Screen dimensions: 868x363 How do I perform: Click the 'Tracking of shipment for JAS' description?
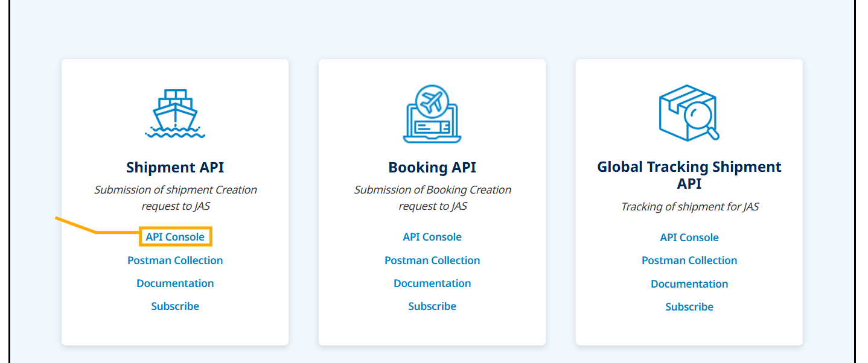click(689, 207)
